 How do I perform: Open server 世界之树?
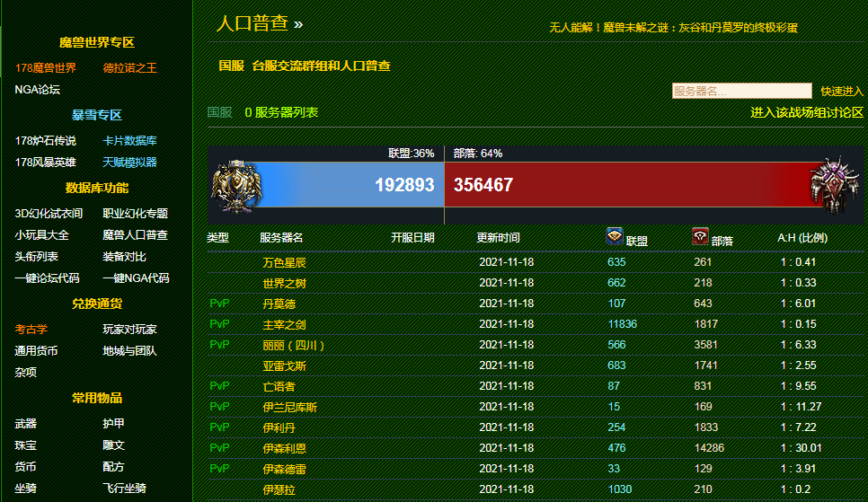coord(285,284)
